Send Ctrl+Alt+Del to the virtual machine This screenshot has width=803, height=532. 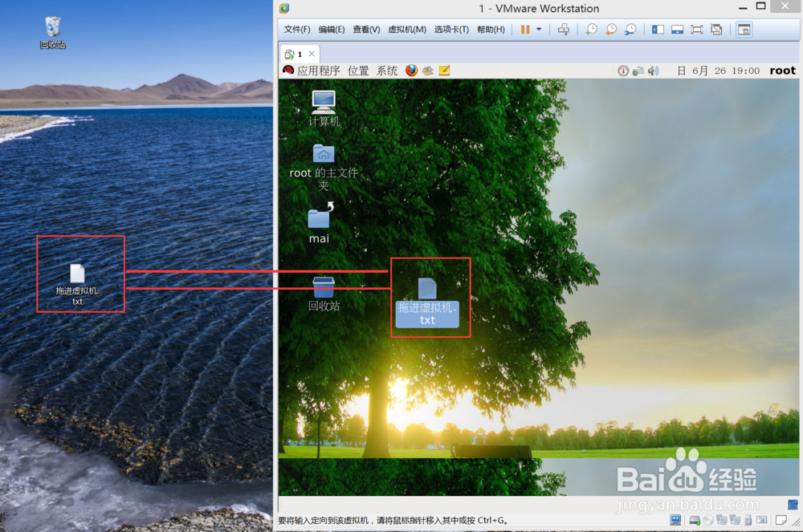565,29
